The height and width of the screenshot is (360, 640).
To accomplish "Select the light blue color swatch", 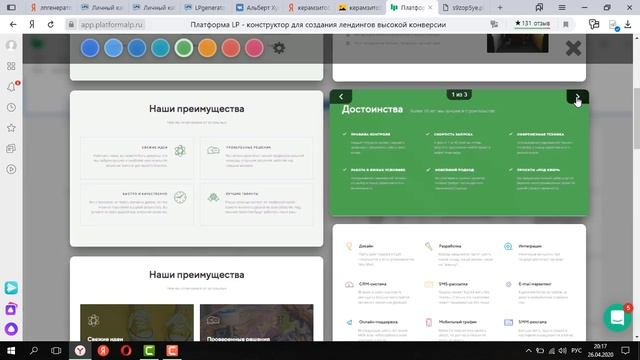I will pos(113,48).
